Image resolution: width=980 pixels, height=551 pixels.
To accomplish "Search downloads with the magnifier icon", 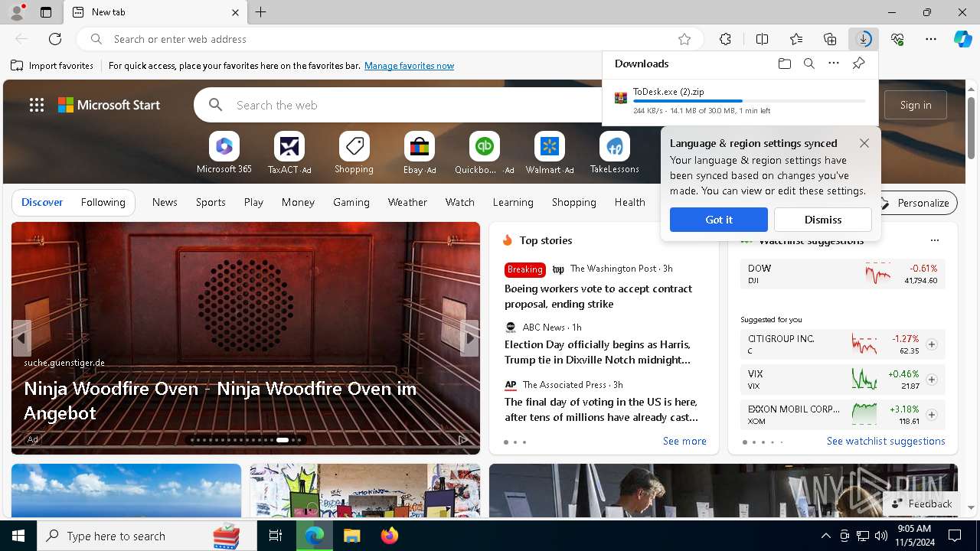I will [x=809, y=64].
